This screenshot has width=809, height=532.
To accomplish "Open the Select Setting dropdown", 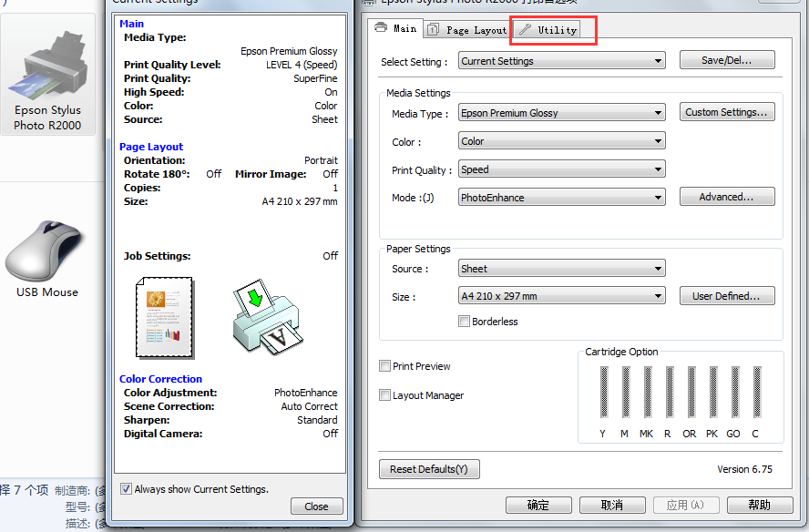I will (562, 61).
